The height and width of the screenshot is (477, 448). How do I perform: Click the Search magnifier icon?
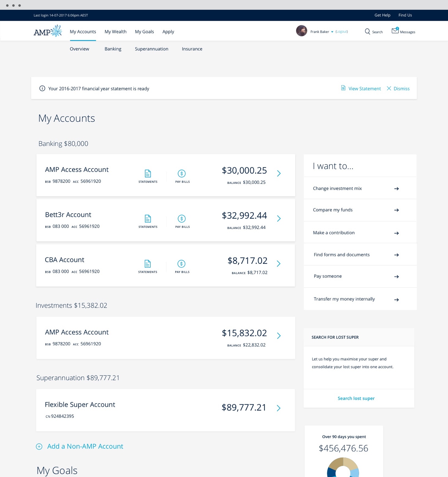(367, 31)
